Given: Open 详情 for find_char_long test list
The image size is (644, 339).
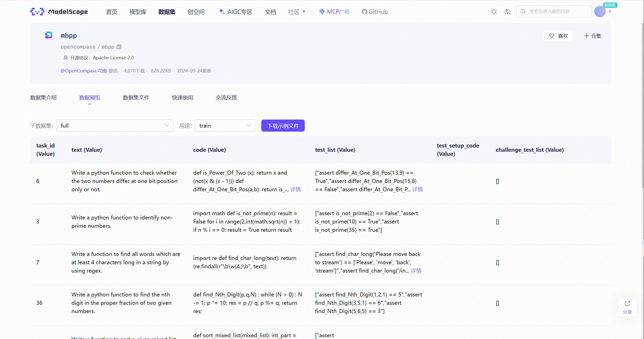Looking at the screenshot, I should (x=416, y=271).
